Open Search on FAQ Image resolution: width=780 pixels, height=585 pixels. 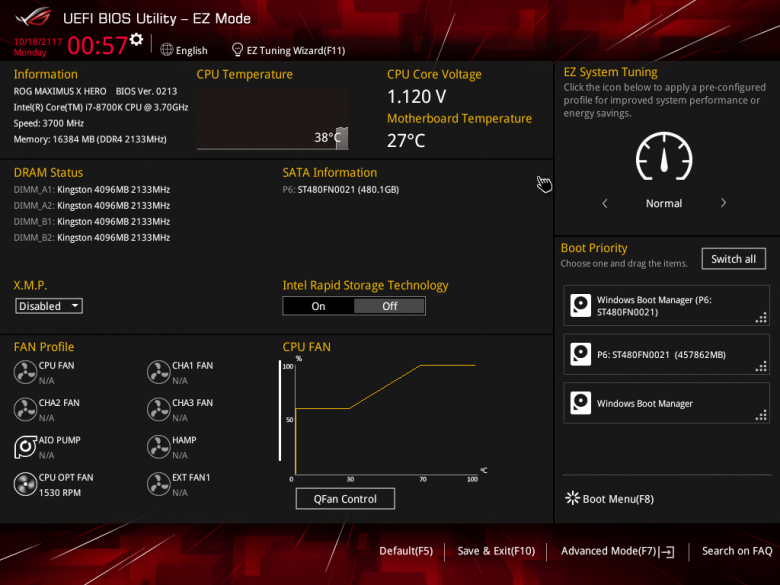(737, 551)
